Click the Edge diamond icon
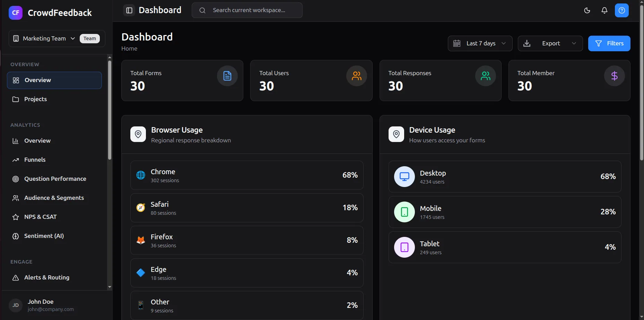This screenshot has height=320, width=644. [141, 273]
